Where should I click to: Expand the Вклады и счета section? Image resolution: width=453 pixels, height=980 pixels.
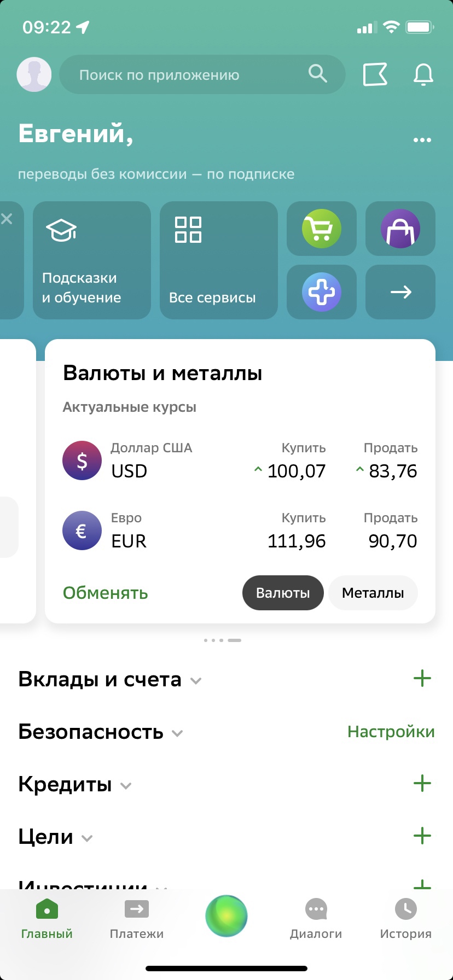coord(196,681)
